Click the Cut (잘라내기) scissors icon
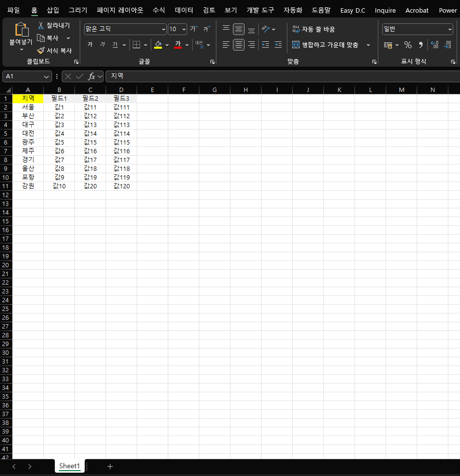Viewport: 460px width, 476px height. click(41, 25)
